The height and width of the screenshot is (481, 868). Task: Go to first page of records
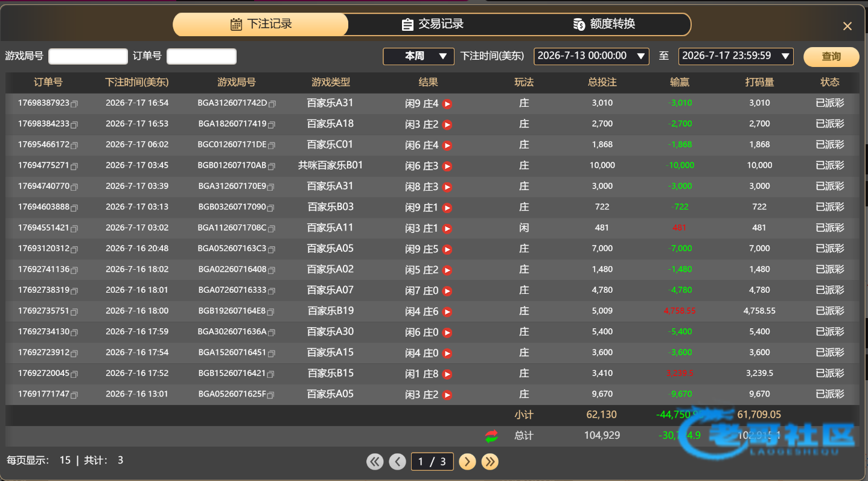tap(375, 462)
